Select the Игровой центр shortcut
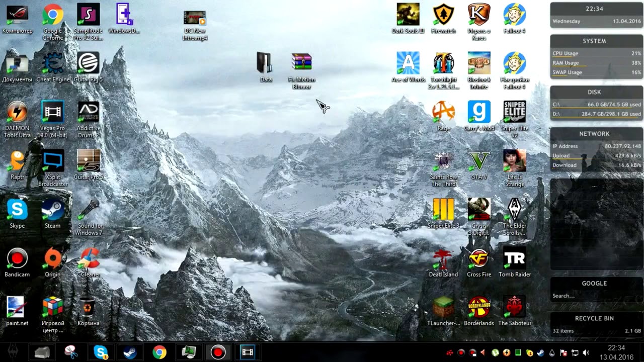This screenshot has height=362, width=644. pyautogui.click(x=53, y=315)
